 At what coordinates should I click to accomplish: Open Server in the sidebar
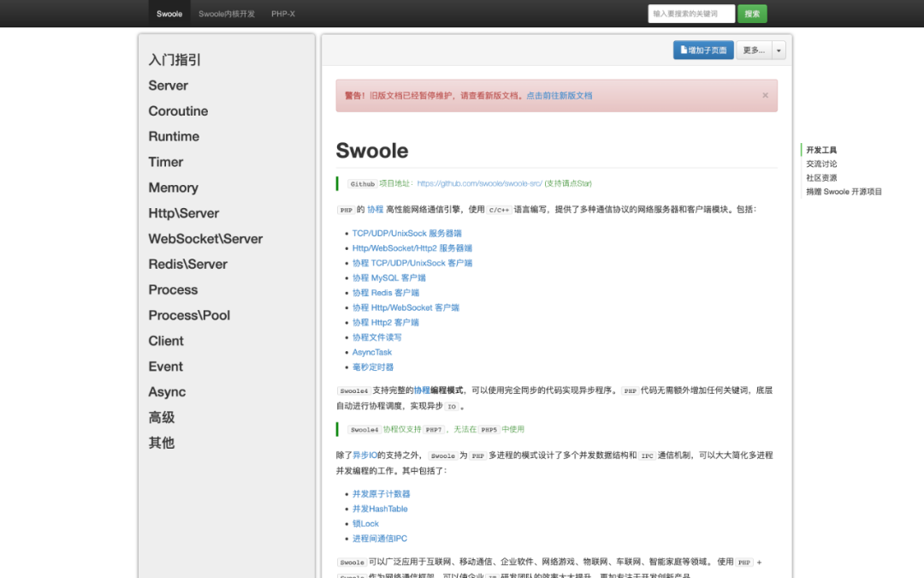coord(168,86)
